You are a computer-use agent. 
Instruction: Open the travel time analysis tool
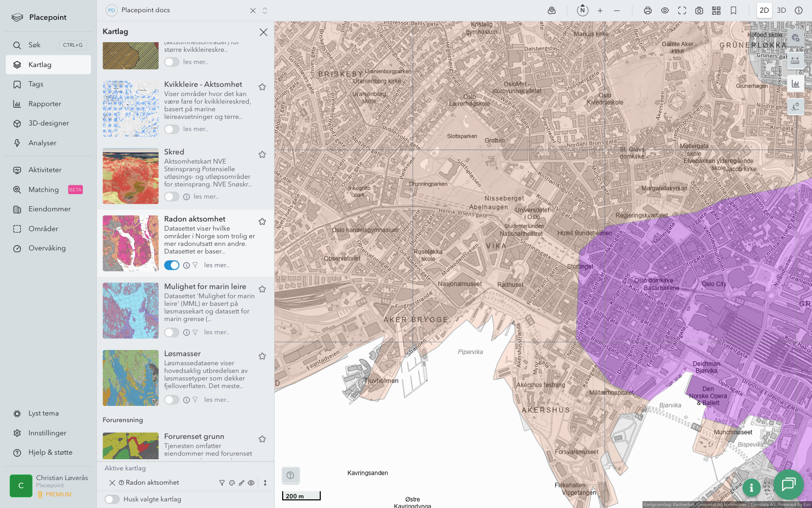tap(795, 107)
